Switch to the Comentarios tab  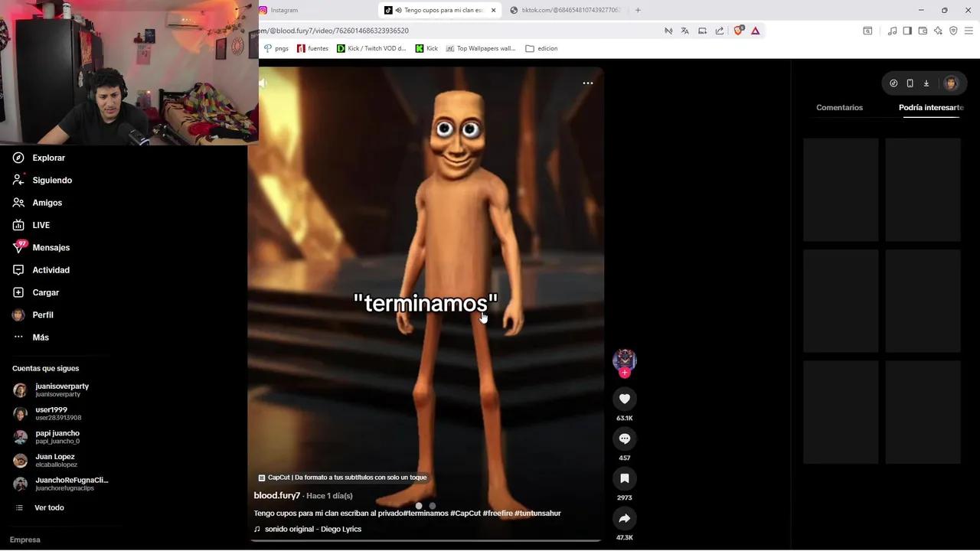pos(839,107)
